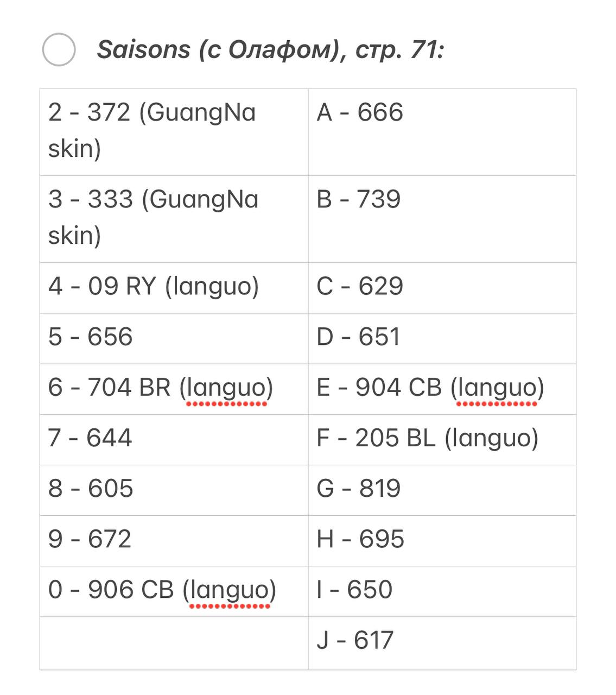Check the Saisons checklist circle
Viewport: 616px width, 695px height.
coord(59,49)
